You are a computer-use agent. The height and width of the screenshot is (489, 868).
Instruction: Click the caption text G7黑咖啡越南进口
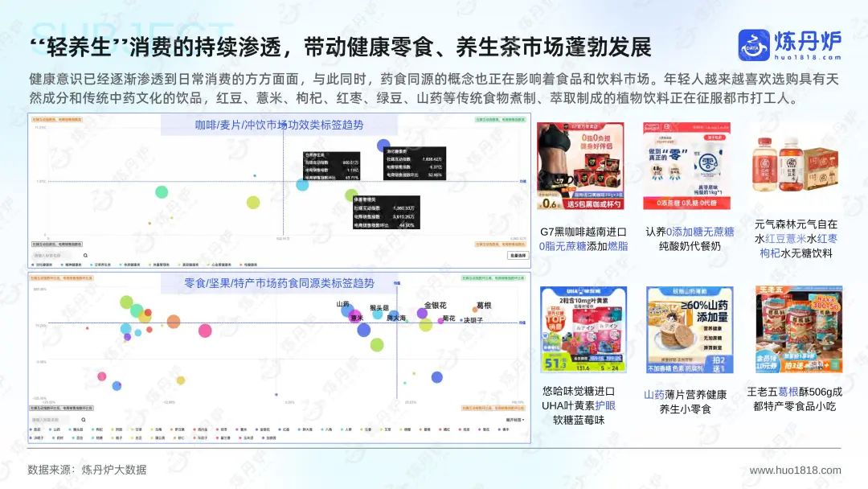(583, 232)
